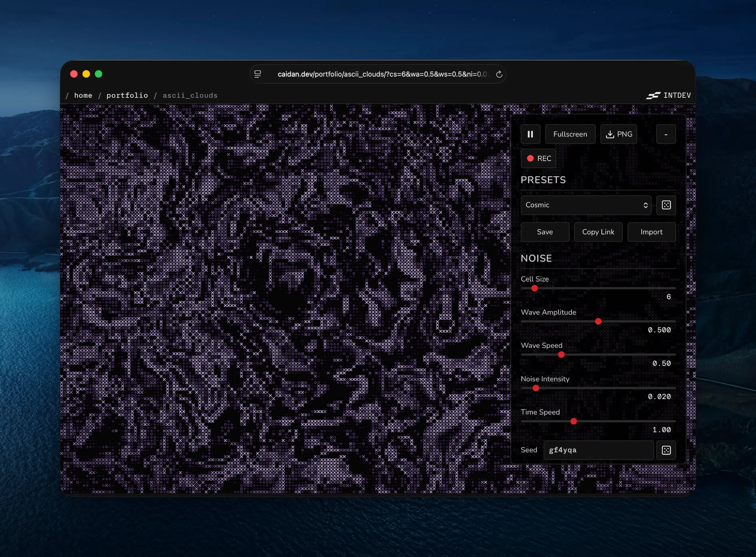Image resolution: width=756 pixels, height=557 pixels.
Task: Start recording with the REC button
Action: tap(538, 159)
